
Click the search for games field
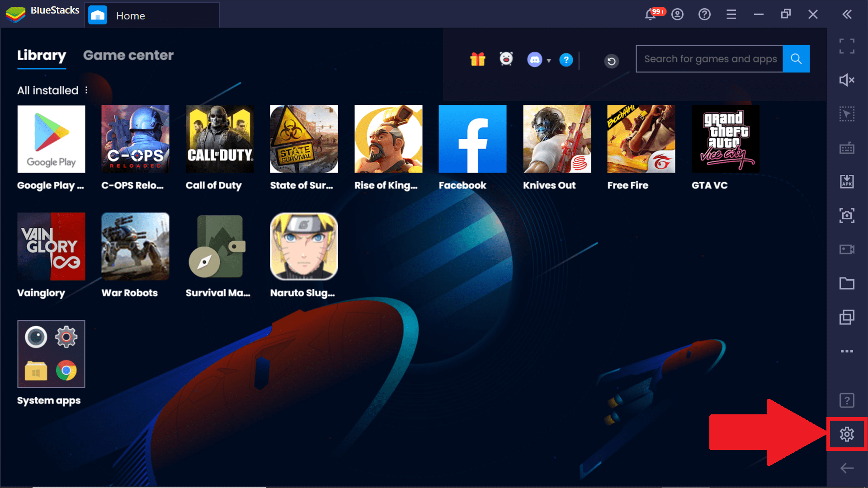click(x=709, y=59)
